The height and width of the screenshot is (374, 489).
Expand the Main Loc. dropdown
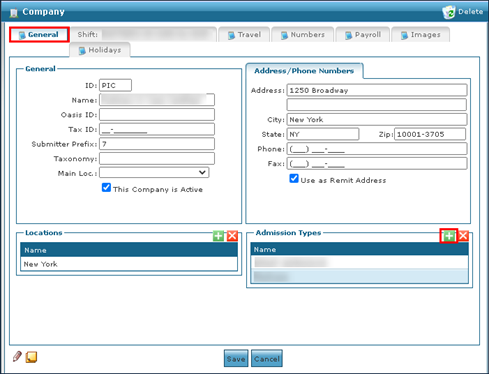click(x=154, y=173)
